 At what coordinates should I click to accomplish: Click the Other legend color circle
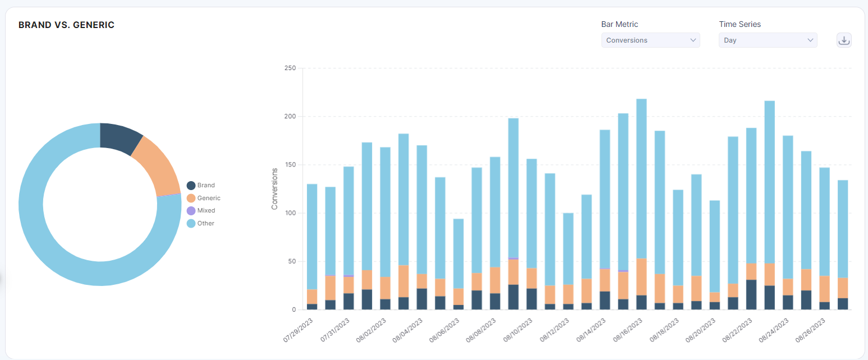(191, 224)
